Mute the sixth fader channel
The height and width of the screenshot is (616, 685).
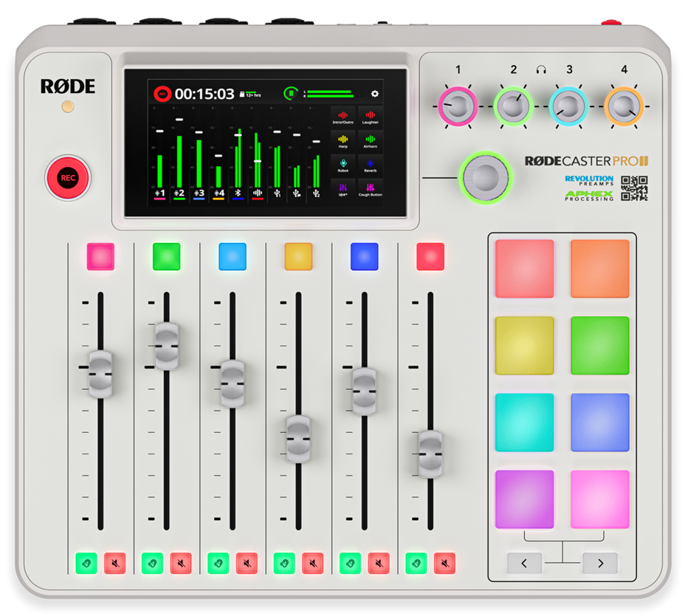coord(444,563)
